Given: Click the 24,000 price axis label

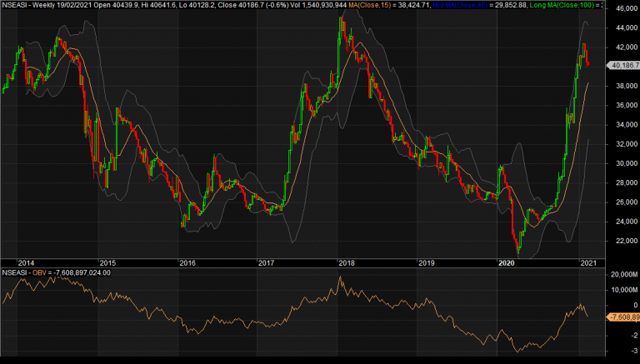Looking at the screenshot, I should pyautogui.click(x=626, y=222).
